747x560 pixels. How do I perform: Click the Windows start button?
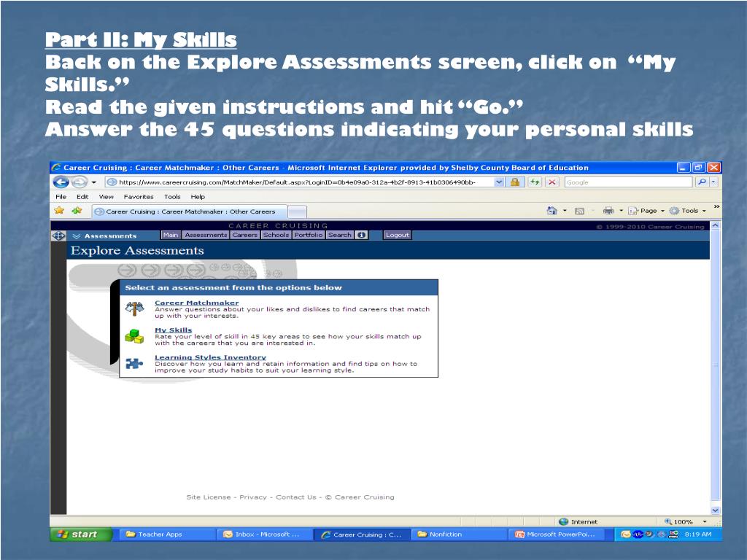pyautogui.click(x=81, y=534)
